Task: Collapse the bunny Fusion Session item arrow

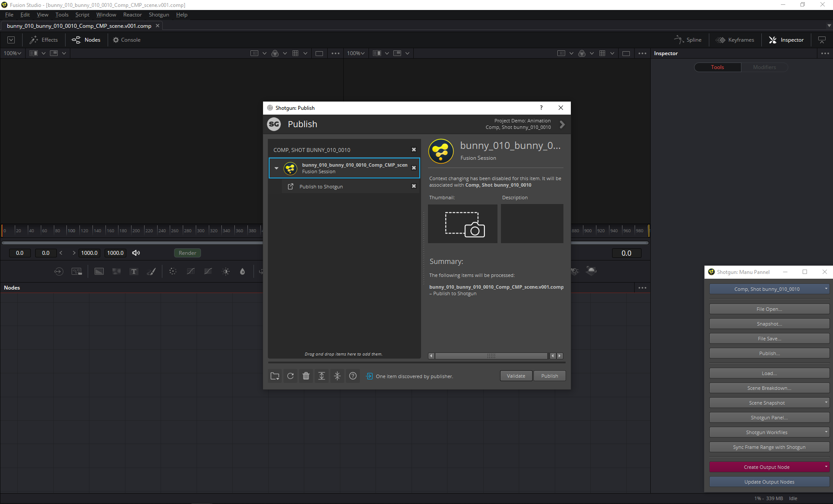Action: pos(277,168)
